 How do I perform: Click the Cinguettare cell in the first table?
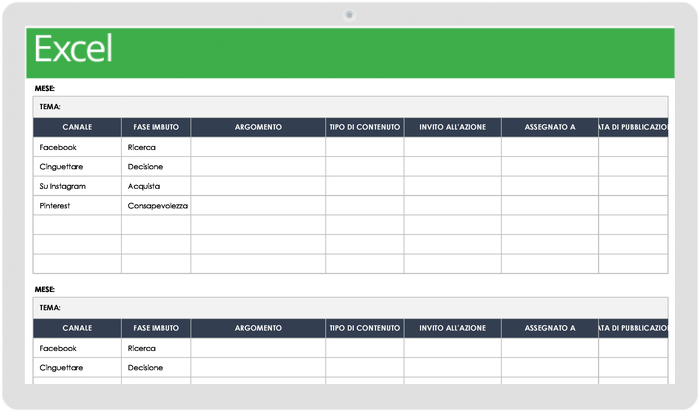coord(77,166)
